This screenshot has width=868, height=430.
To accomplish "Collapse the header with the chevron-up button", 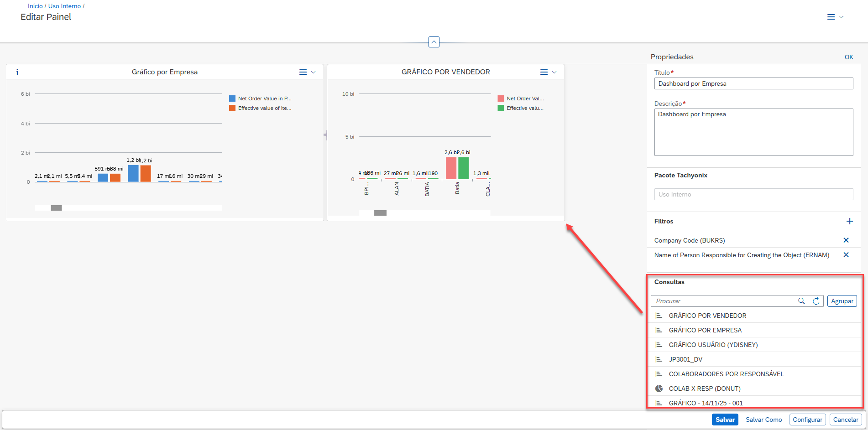I will pyautogui.click(x=434, y=42).
